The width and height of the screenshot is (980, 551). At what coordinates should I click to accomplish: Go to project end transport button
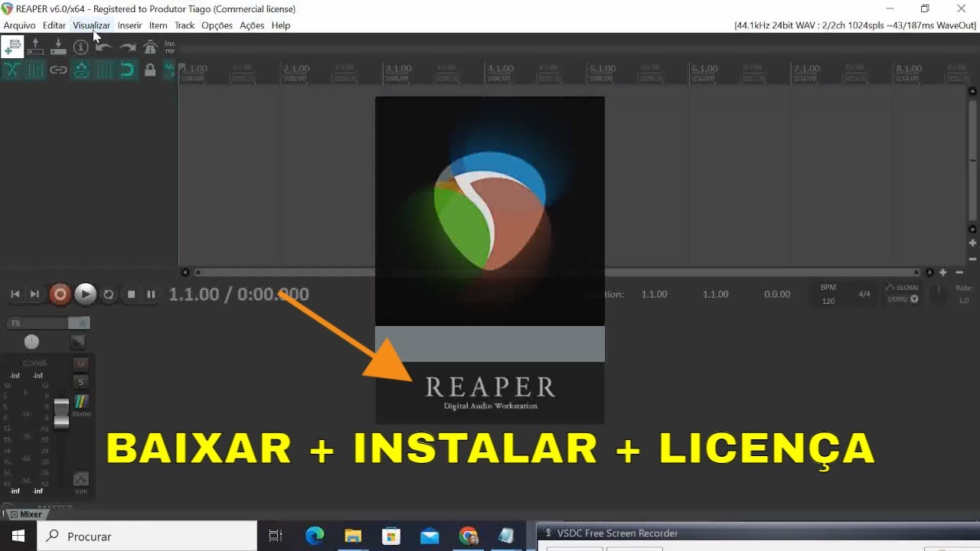pos(34,294)
